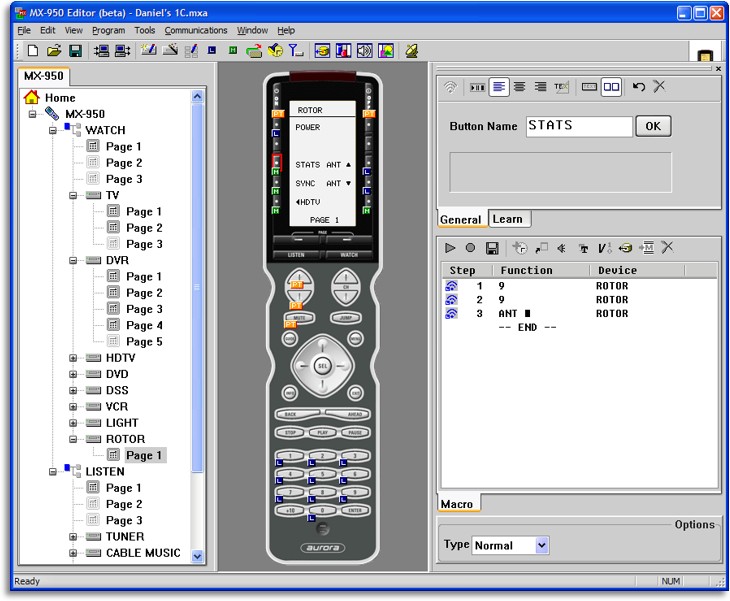Select macro step 3 ANT row
Viewport: 730px width, 601px height.
click(x=578, y=314)
